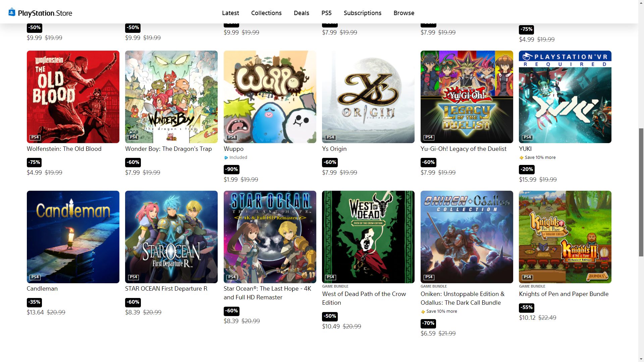Click the PS4 badge on the Candleman cover
Viewport: 644px width, 362px height.
[35, 277]
